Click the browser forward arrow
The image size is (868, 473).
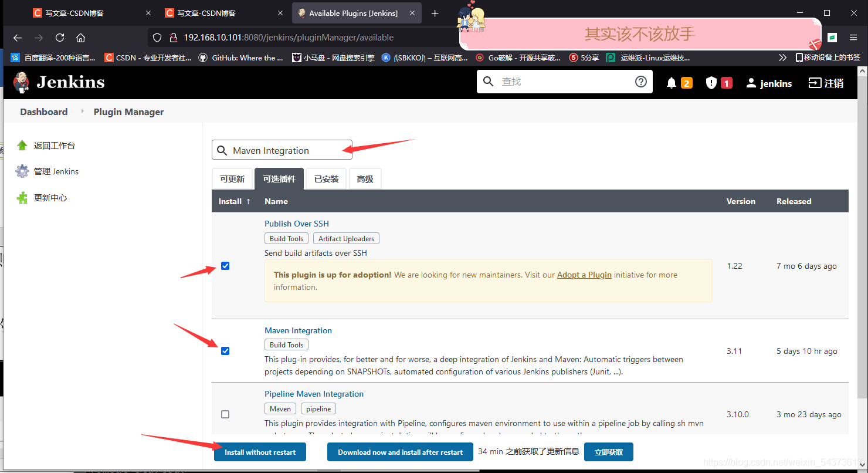click(39, 38)
